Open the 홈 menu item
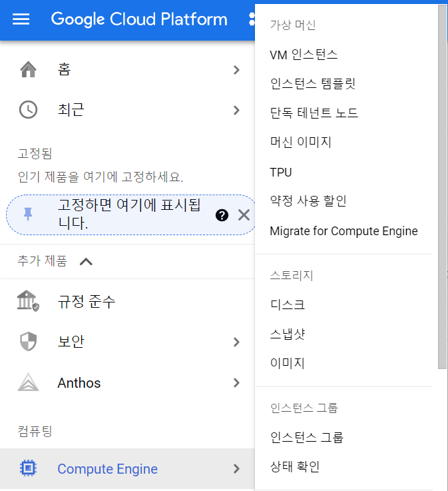The height and width of the screenshot is (491, 448). pos(127,69)
